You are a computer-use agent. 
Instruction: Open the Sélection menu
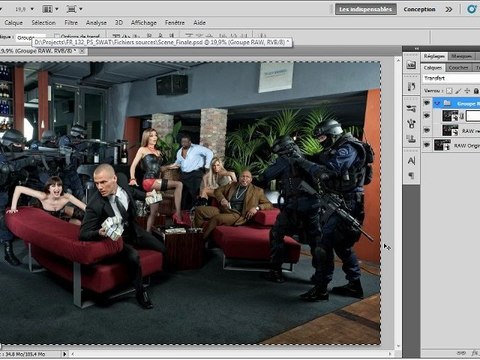pyautogui.click(x=43, y=23)
